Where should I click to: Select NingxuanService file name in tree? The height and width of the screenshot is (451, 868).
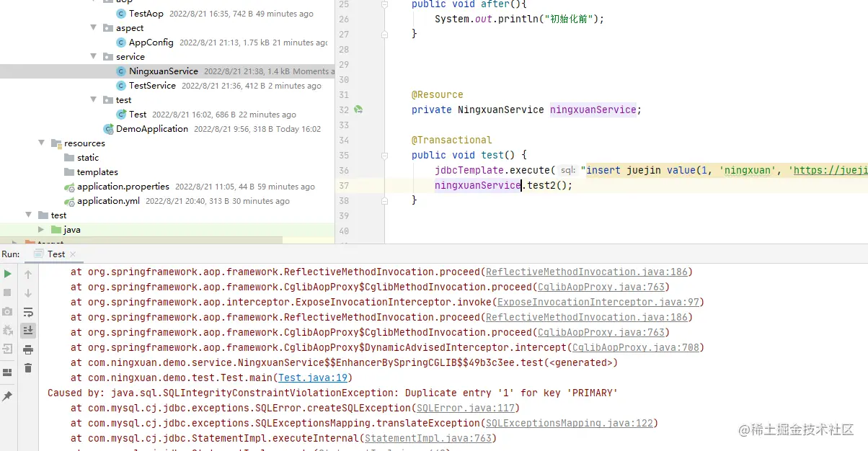164,71
